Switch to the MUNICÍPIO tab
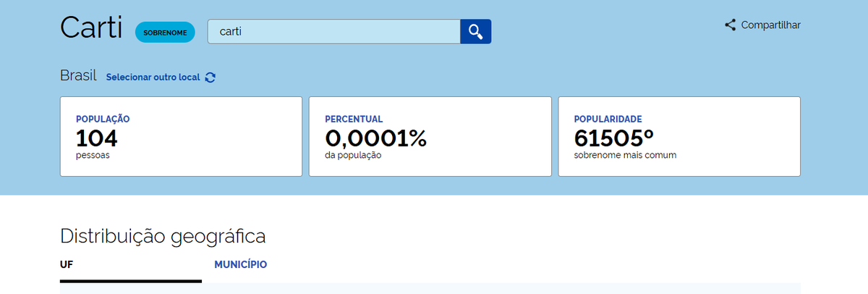The width and height of the screenshot is (868, 294). point(241,265)
